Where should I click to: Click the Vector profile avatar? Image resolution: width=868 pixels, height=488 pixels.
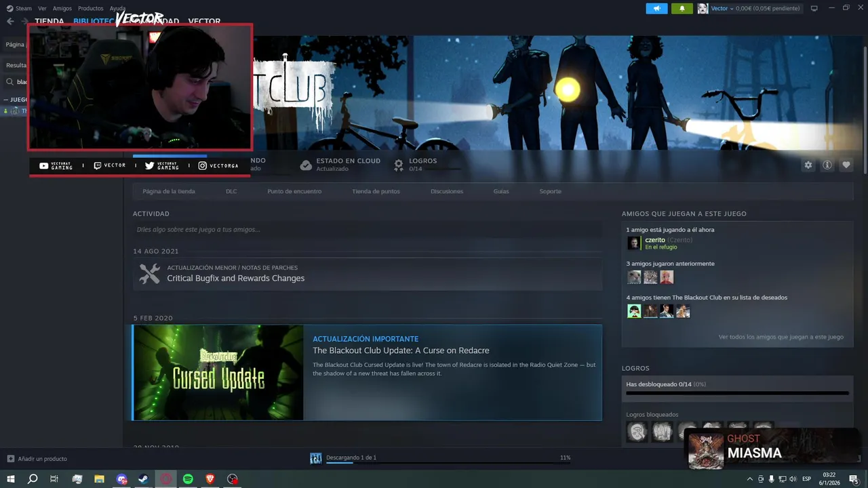(x=703, y=8)
